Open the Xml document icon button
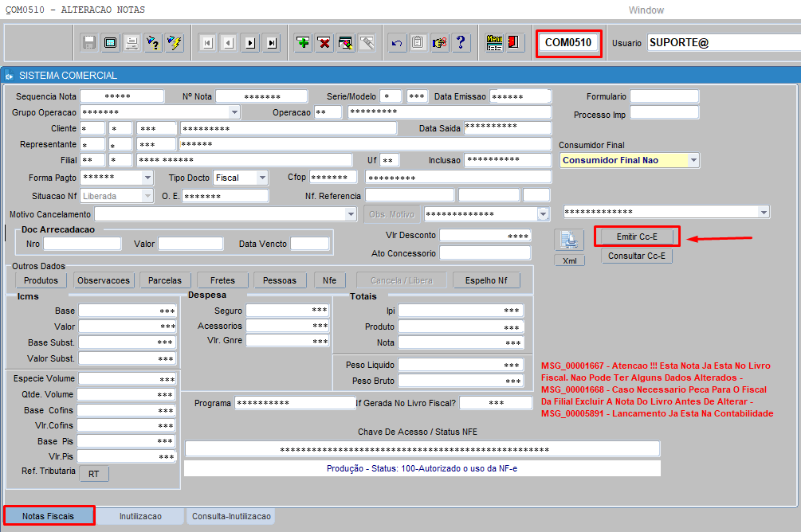Image resolution: width=801 pixels, height=532 pixels. [x=569, y=241]
